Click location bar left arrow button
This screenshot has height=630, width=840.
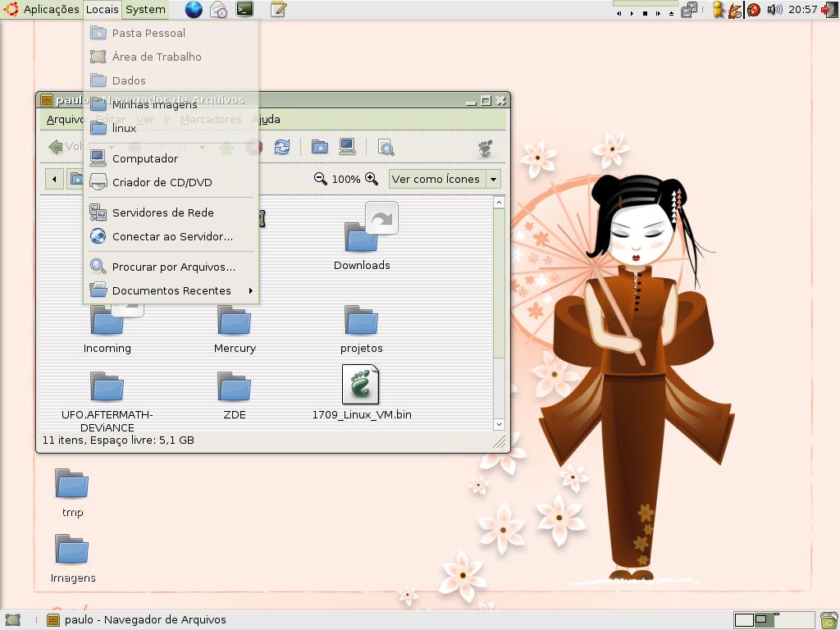54,179
